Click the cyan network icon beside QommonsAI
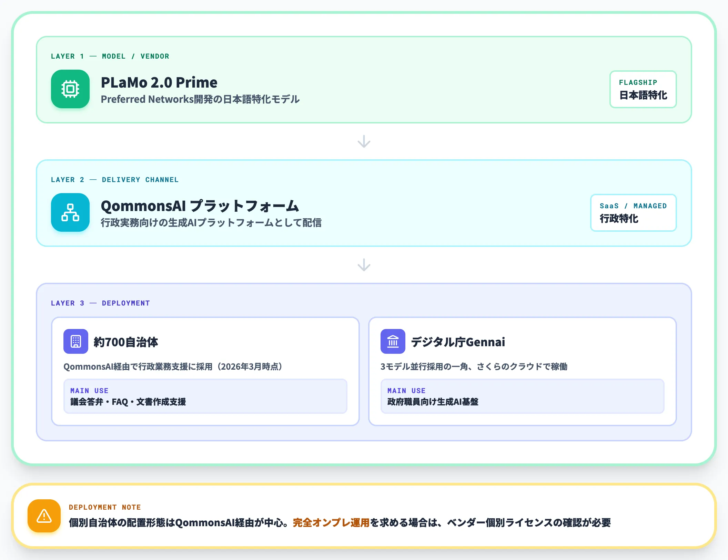The height and width of the screenshot is (560, 728). tap(70, 212)
